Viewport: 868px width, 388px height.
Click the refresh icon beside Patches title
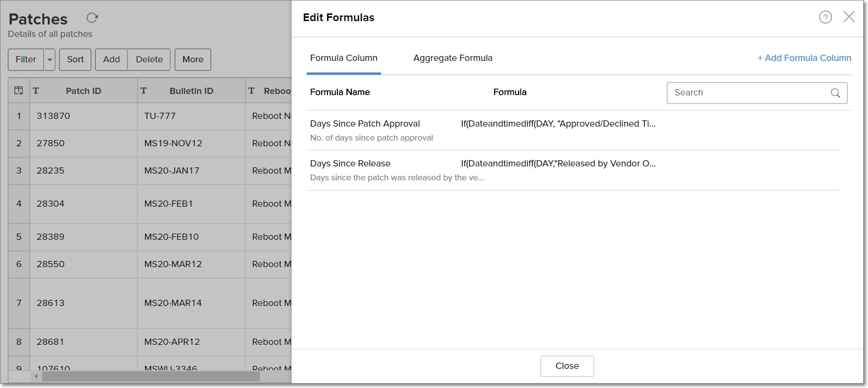coord(92,18)
